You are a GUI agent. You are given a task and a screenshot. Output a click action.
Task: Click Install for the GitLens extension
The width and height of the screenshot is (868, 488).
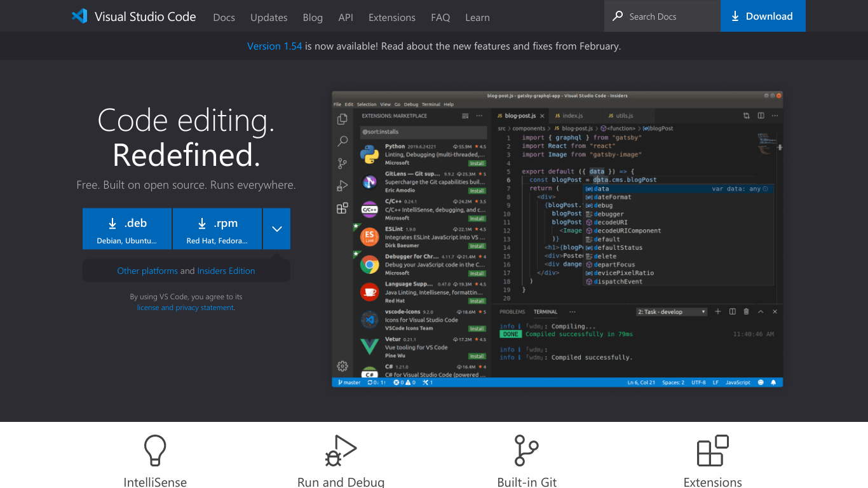[x=477, y=191]
